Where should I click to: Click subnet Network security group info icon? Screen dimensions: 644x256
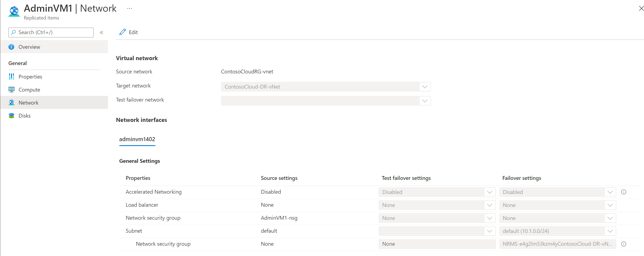[x=624, y=244]
